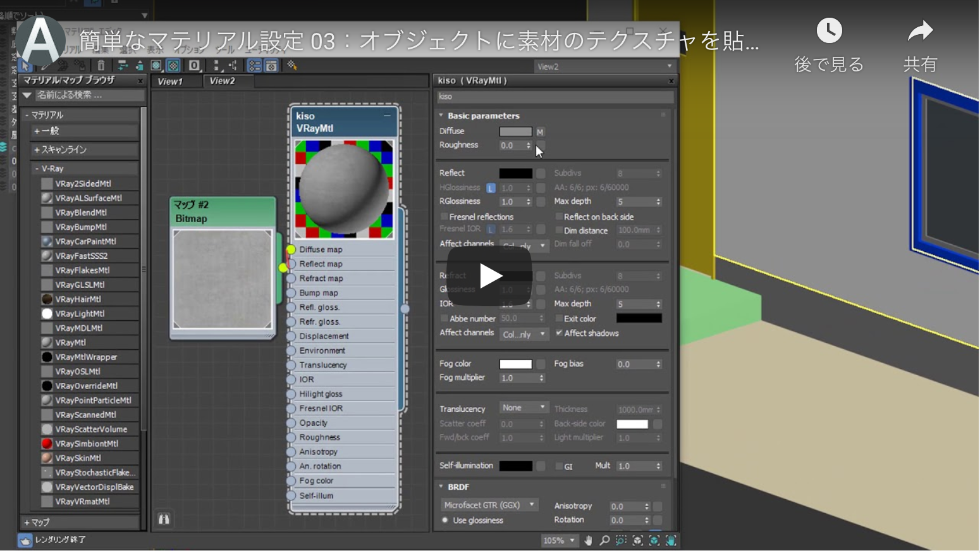The width and height of the screenshot is (980, 553).
Task: Open the Fog color white swatch
Action: coord(516,364)
